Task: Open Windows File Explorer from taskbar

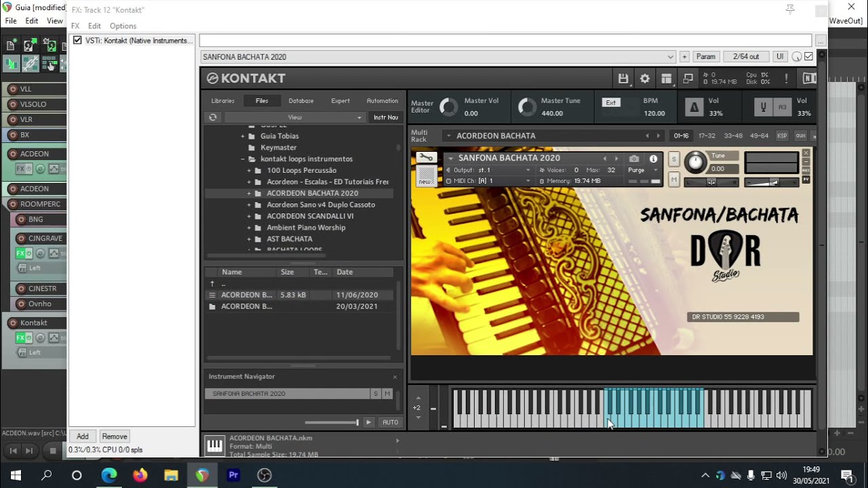Action: (171, 475)
